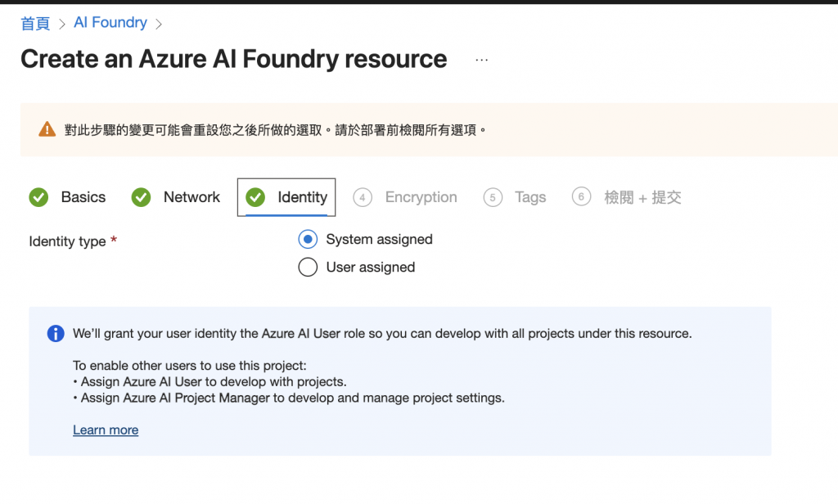The image size is (838, 504).
Task: Switch to the Basics tab
Action: pyautogui.click(x=83, y=197)
